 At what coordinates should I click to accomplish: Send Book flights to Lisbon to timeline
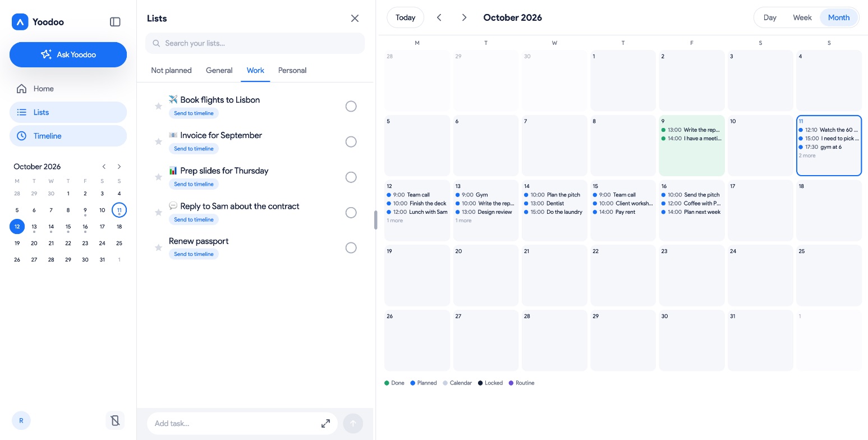click(x=194, y=113)
